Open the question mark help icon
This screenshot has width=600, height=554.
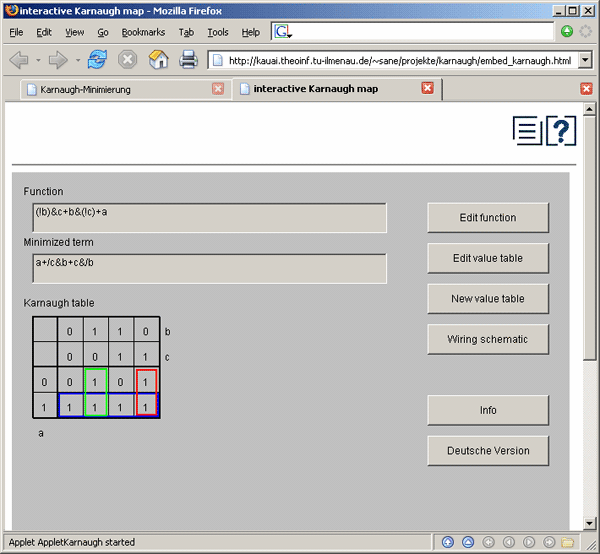561,131
